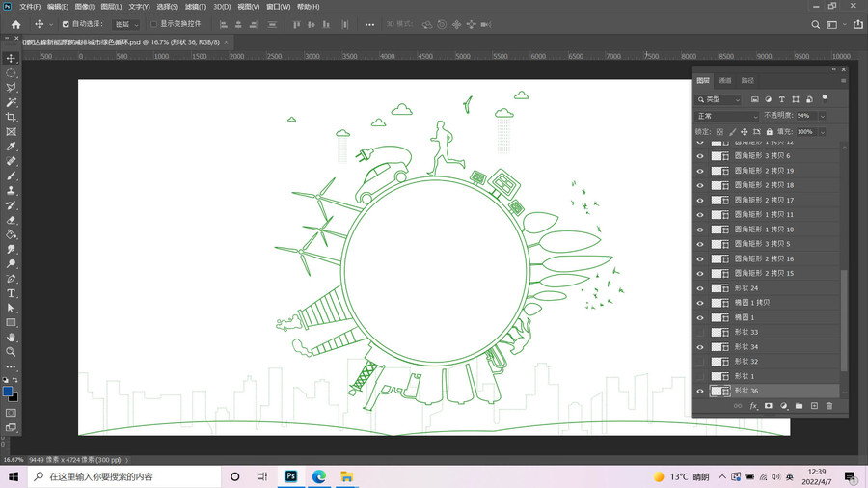Select the Hand tool
Viewport: 868px width, 488px height.
(x=11, y=337)
